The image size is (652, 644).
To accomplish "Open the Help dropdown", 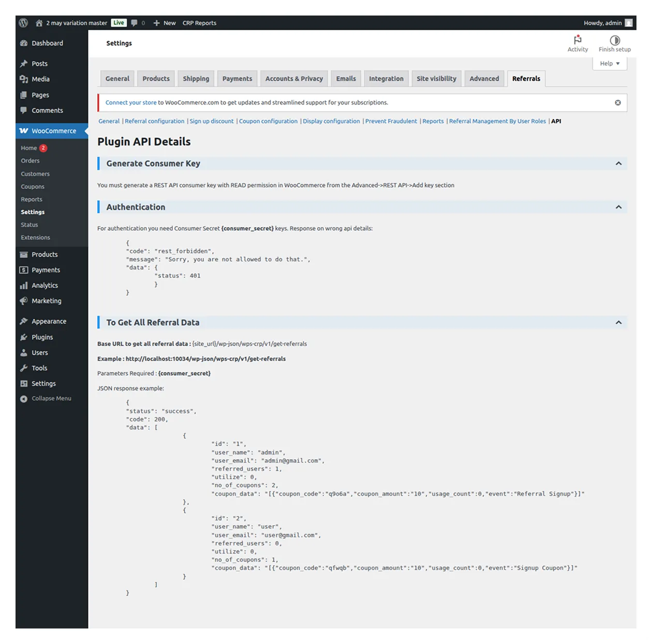I will (610, 64).
